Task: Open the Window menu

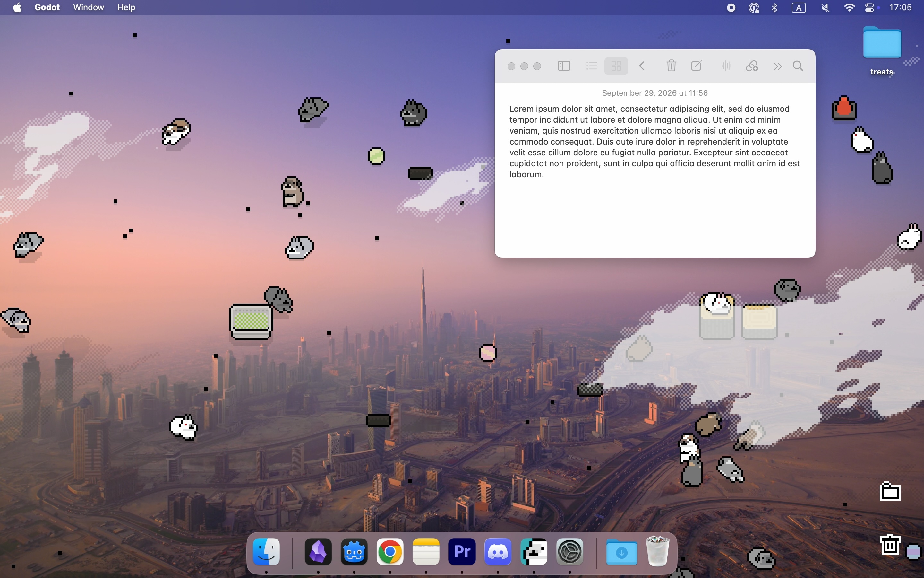Action: tap(89, 8)
